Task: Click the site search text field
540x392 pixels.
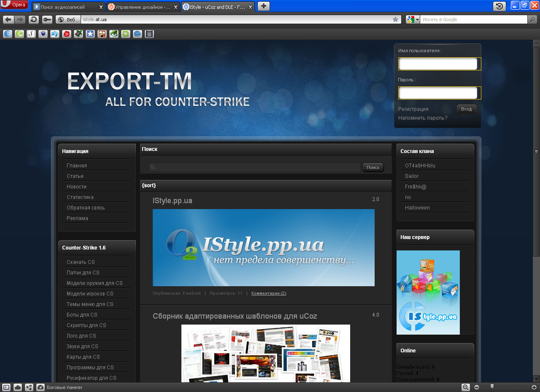Action: pos(255,167)
